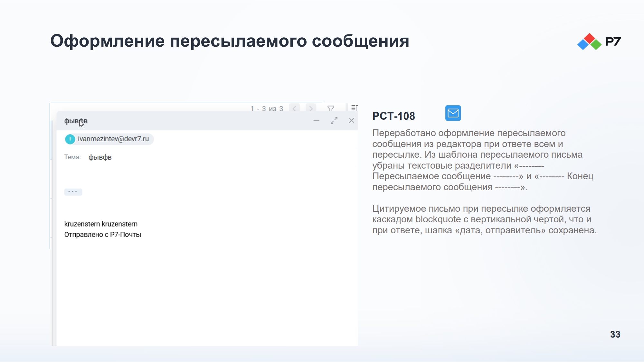644x362 pixels.
Task: Open the message filter funnel icon
Action: [331, 108]
